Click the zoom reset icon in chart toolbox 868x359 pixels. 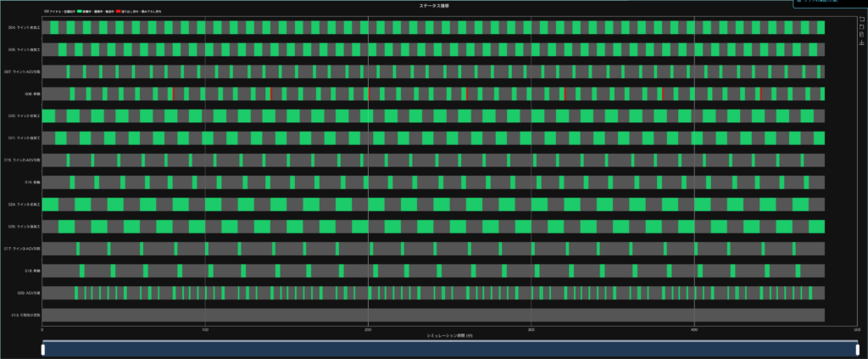pos(861,27)
